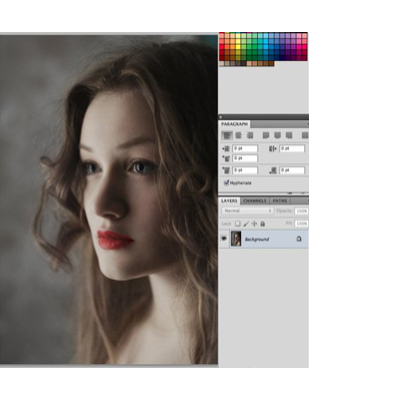Click the layer Fill 100% field
The image size is (398, 405).
click(x=301, y=224)
